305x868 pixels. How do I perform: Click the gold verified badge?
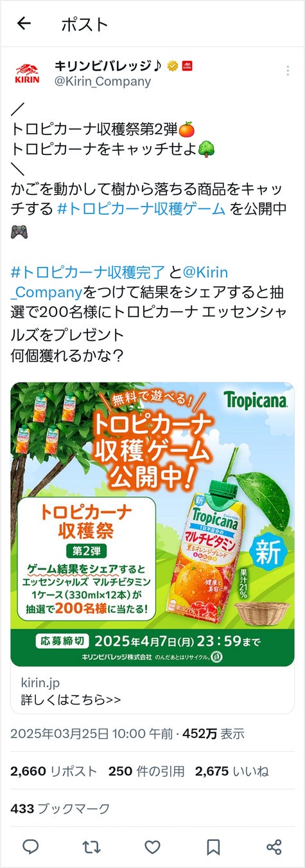pyautogui.click(x=172, y=66)
